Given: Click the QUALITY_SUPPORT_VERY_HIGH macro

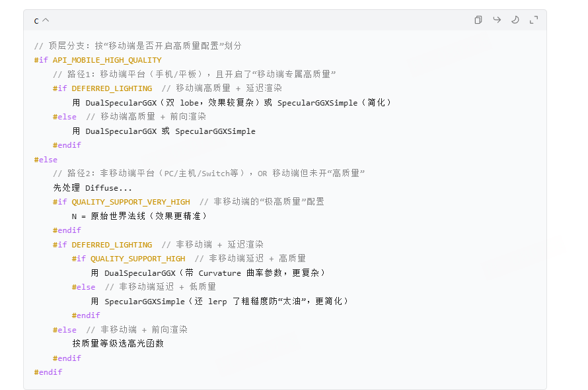Looking at the screenshot, I should pyautogui.click(x=131, y=202).
